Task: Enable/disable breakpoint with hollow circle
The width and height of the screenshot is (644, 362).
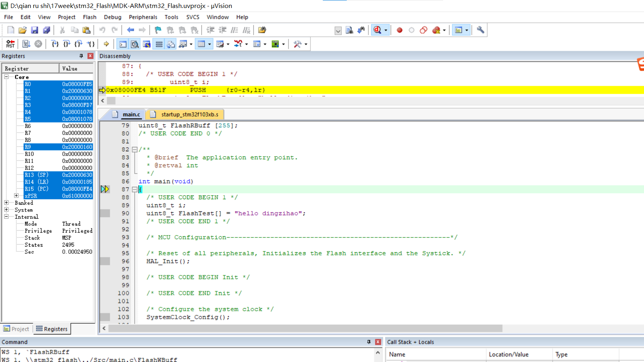Action: [411, 30]
